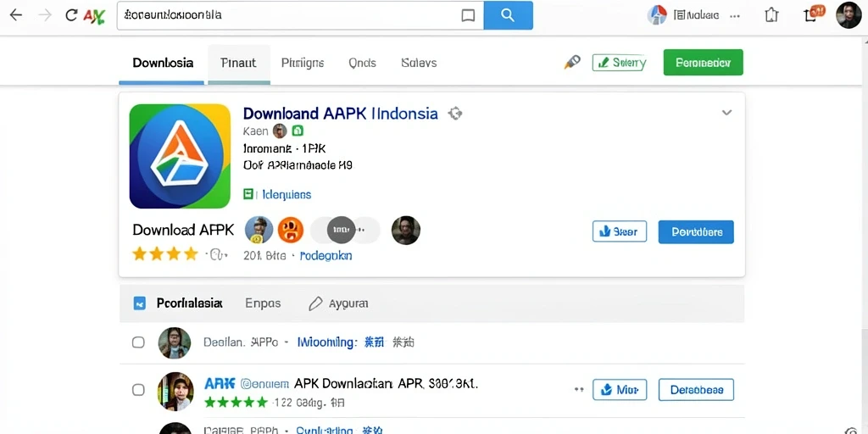Image resolution: width=868 pixels, height=434 pixels.
Task: Open the three-dots toolbar menu
Action: tap(735, 15)
